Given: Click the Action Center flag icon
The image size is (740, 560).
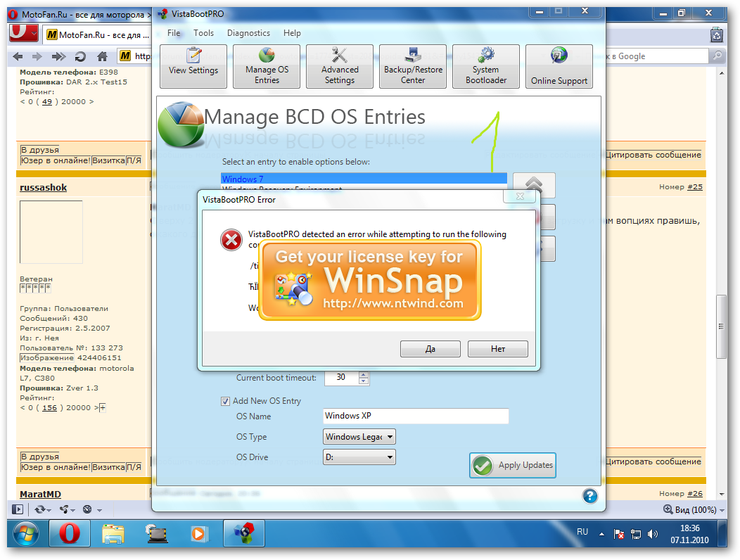Looking at the screenshot, I should point(619,534).
